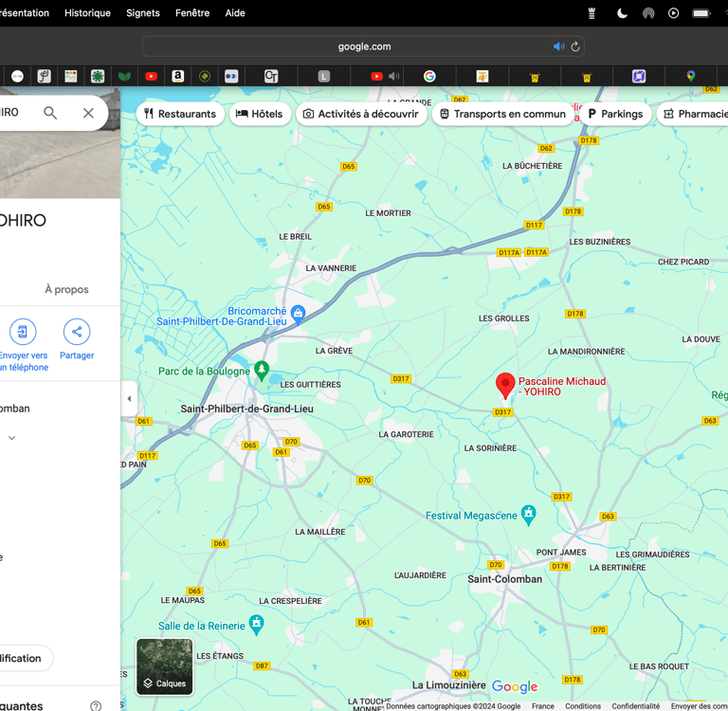Click the LE MORTIER map label
The image size is (728, 711).
[388, 213]
